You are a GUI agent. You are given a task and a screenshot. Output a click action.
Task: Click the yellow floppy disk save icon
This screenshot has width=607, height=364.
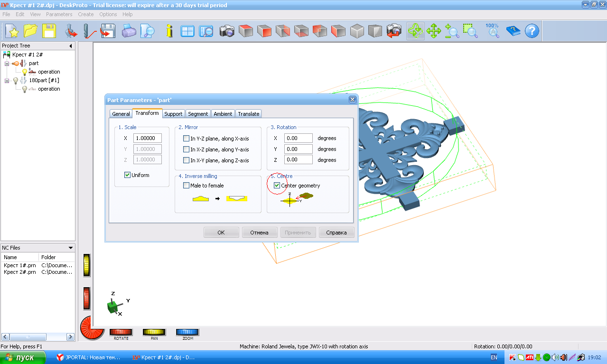click(x=49, y=31)
